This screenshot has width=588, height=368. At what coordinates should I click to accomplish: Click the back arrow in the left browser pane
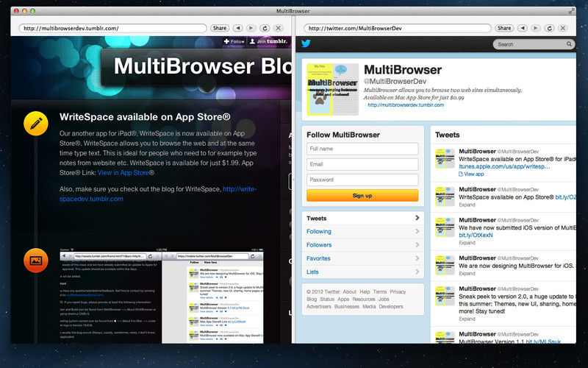pos(237,28)
